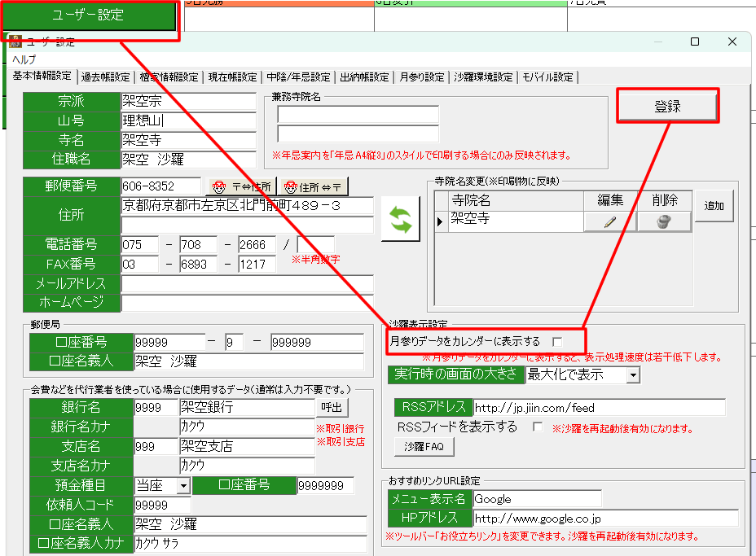Click the 削除 column header
This screenshot has height=556, width=756.
coord(665,200)
